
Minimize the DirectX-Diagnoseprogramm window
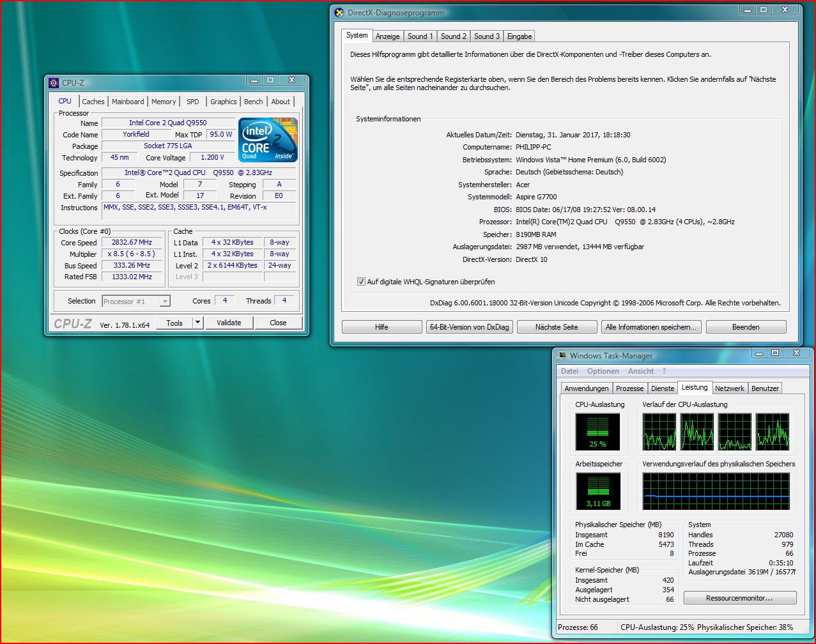(x=748, y=10)
